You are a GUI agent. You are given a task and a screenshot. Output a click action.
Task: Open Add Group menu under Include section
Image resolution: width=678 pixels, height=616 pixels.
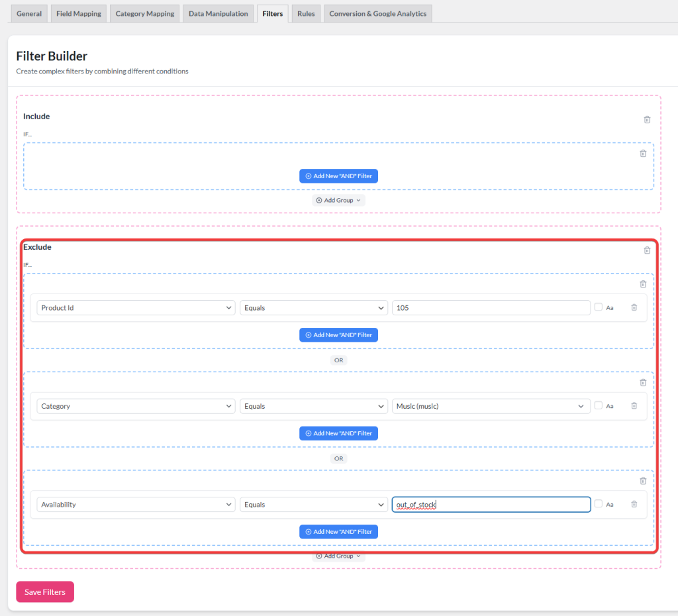(338, 200)
